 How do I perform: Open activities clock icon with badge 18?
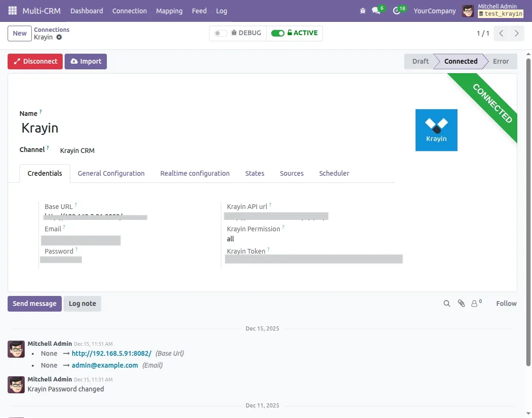click(x=397, y=10)
